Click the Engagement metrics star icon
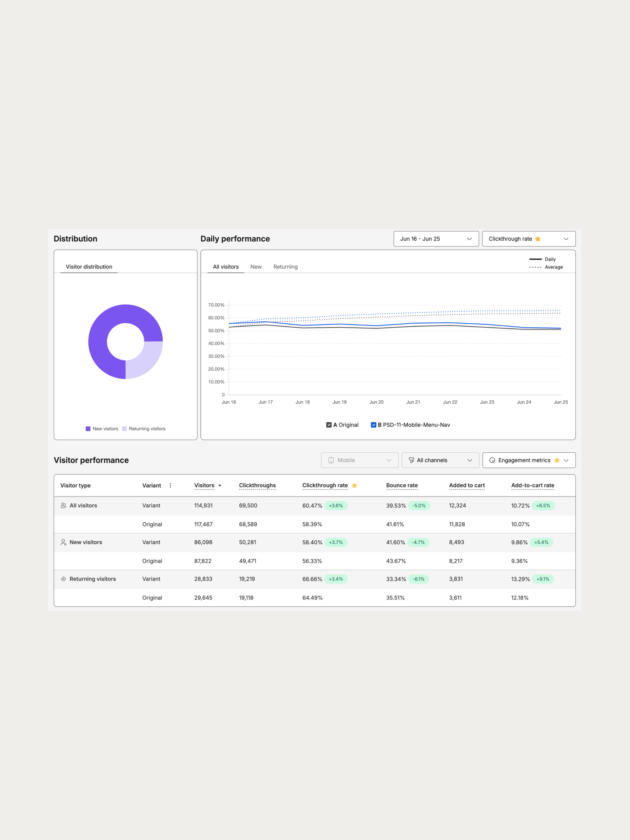This screenshot has width=630, height=840. point(557,460)
